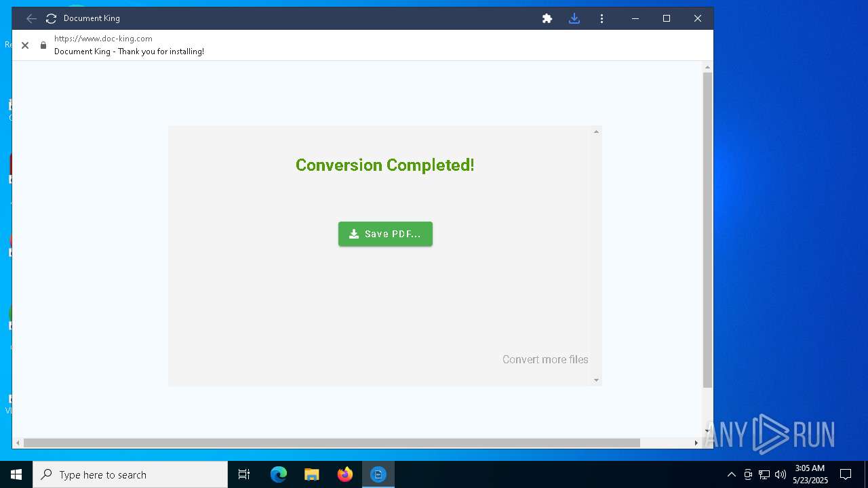Viewport: 868px width, 488px height.
Task: Click the horizontal scrollbar left arrow
Action: pos(18,443)
